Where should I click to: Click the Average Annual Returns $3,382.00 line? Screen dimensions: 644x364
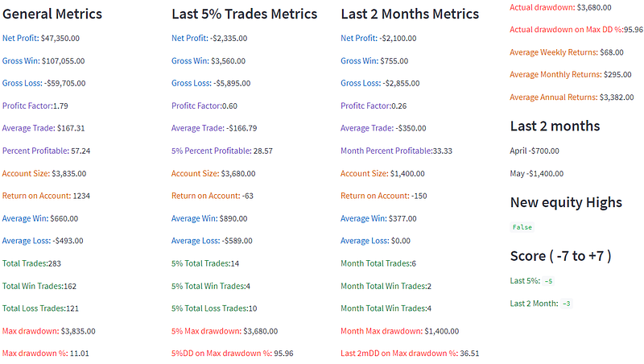pos(565,97)
